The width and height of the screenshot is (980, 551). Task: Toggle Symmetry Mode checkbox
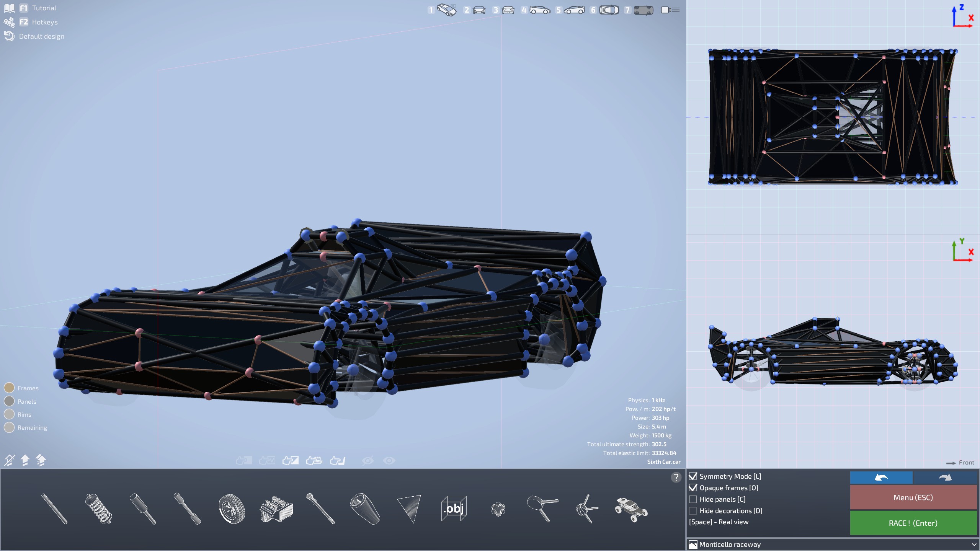point(693,476)
